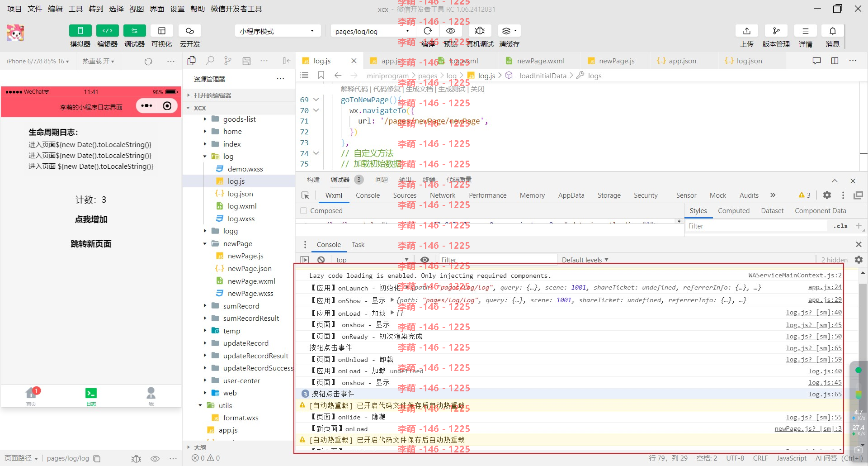
Task: Open the visualization (可视化) tool
Action: (x=161, y=31)
